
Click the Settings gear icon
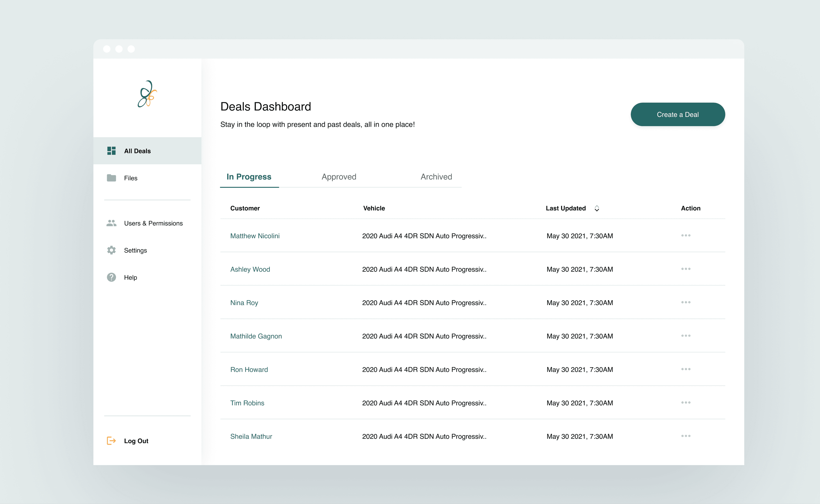tap(111, 250)
